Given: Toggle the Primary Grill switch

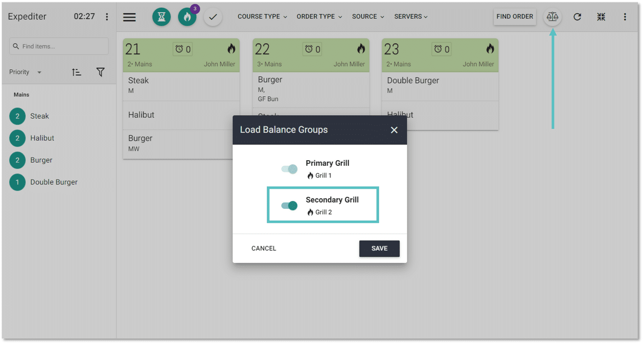Looking at the screenshot, I should click(289, 169).
